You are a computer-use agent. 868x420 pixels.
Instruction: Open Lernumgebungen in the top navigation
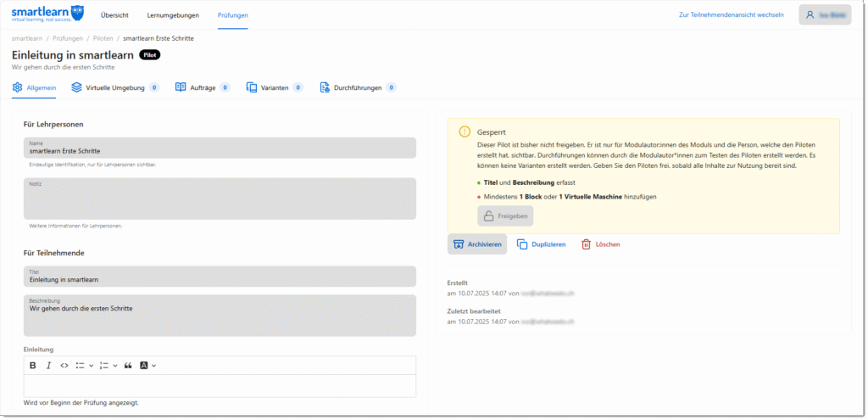tap(172, 15)
